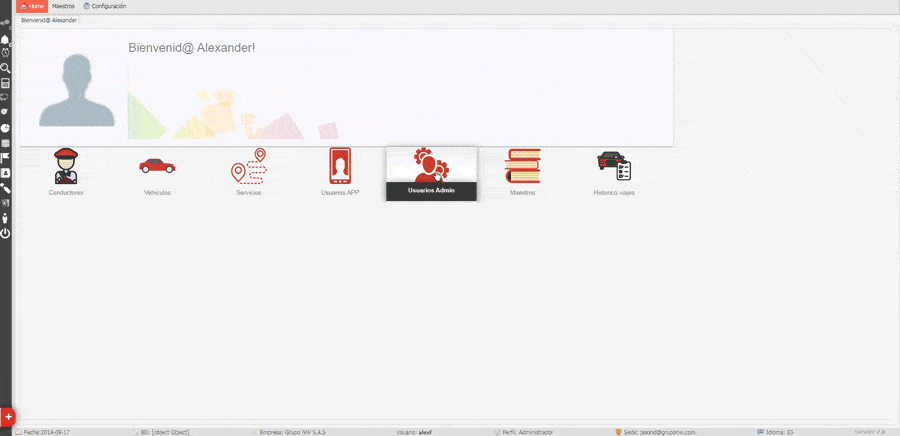The image size is (900, 436).
Task: Open the Configuración menu
Action: [x=105, y=6]
